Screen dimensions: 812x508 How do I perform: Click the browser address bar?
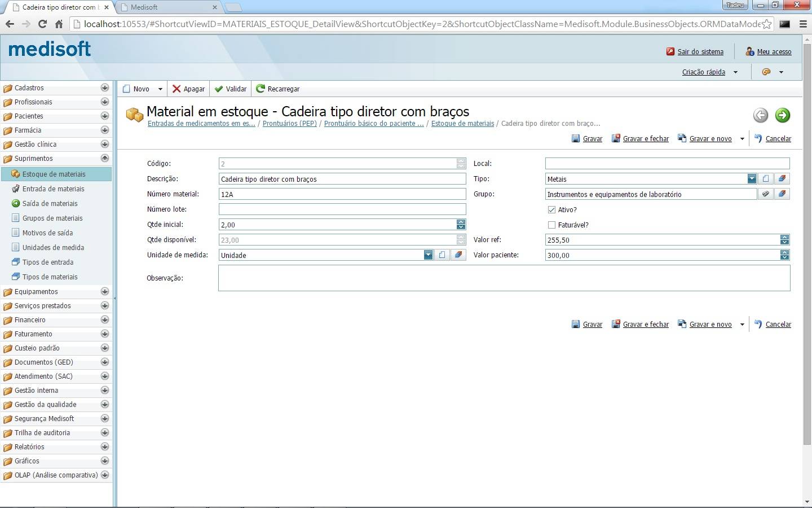[420, 24]
